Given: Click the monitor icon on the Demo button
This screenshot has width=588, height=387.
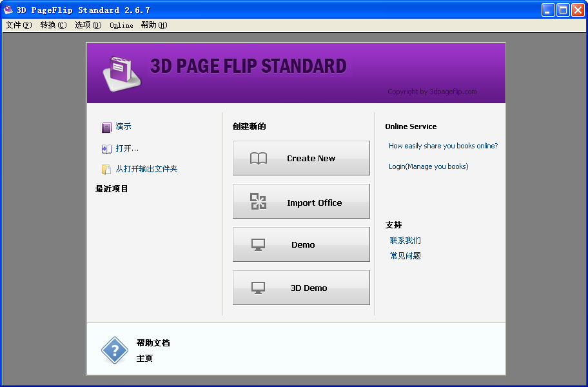Looking at the screenshot, I should [x=258, y=245].
